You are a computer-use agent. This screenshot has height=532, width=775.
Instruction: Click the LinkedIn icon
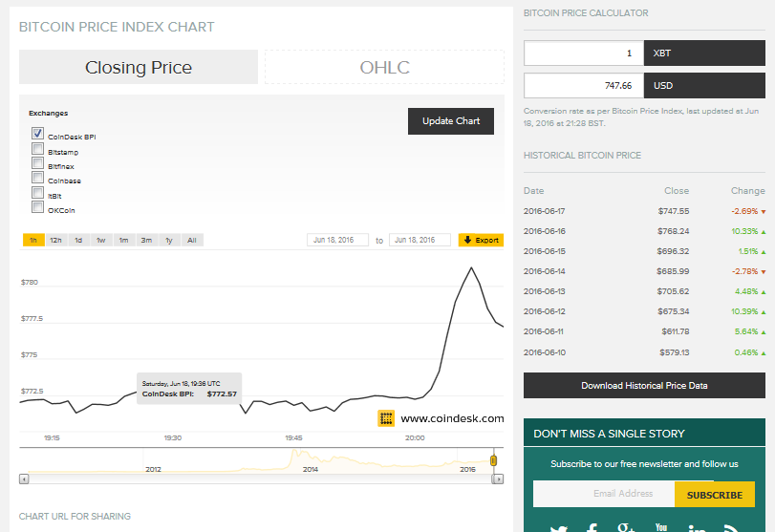(697, 527)
